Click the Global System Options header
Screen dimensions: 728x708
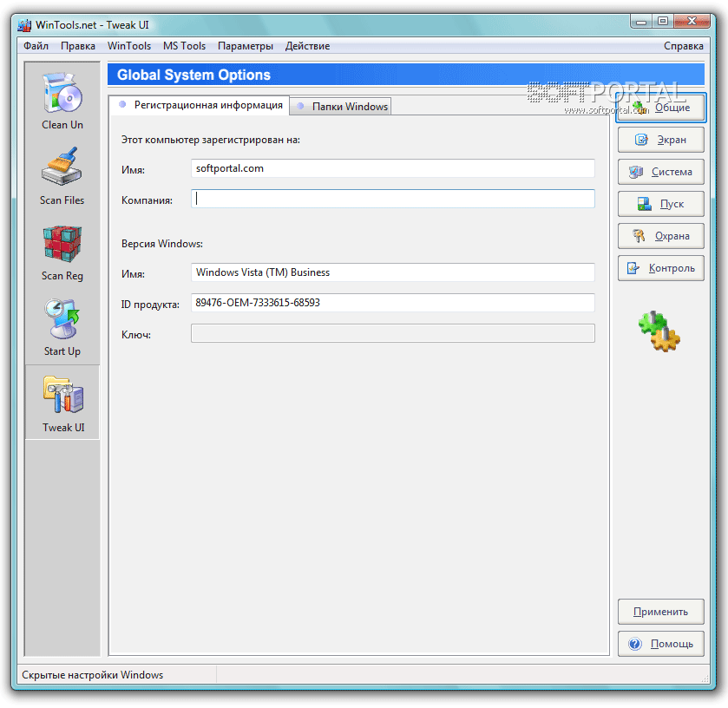406,75
